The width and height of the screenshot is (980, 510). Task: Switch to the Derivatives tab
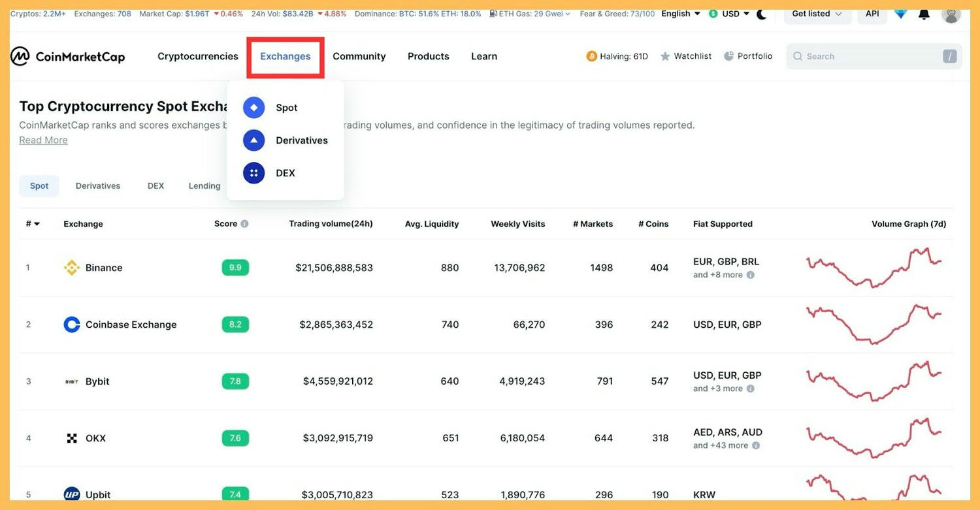click(x=98, y=186)
